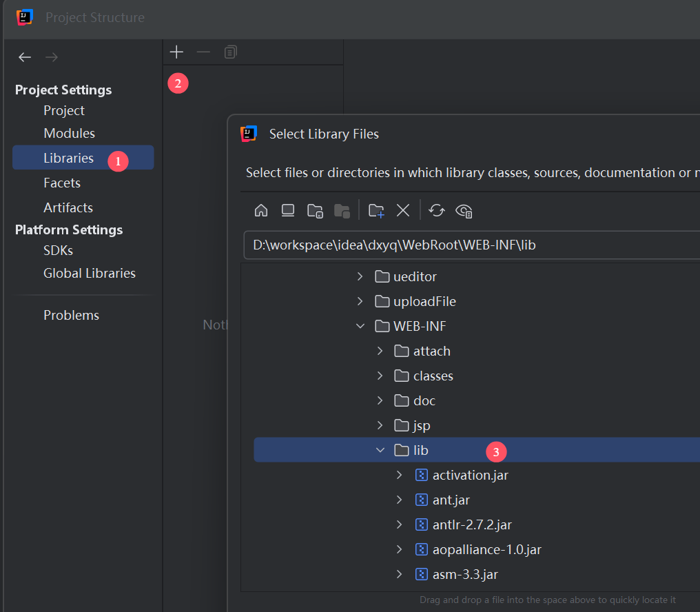Collapse the WEB-INF folder
Viewport: 700px width, 612px height.
click(x=360, y=327)
